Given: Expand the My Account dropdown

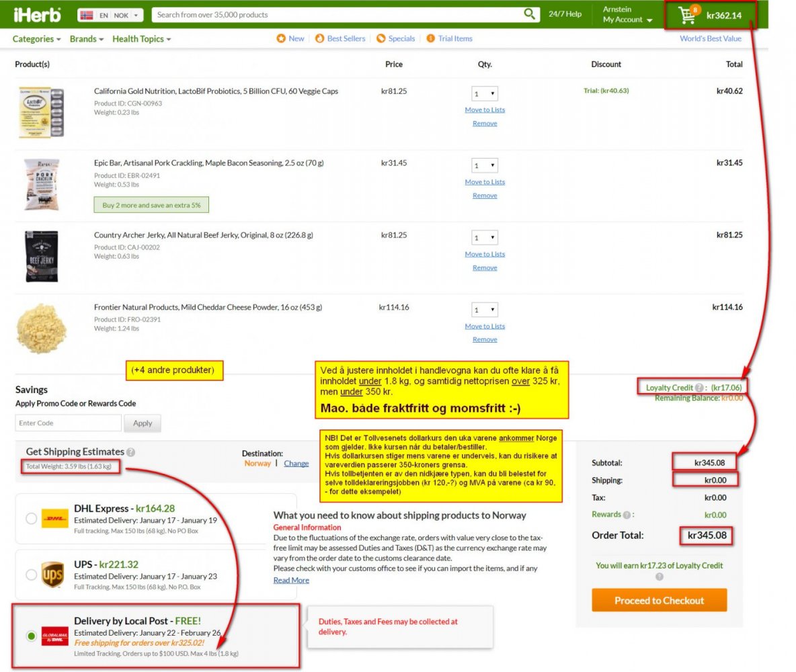Looking at the screenshot, I should tap(627, 20).
